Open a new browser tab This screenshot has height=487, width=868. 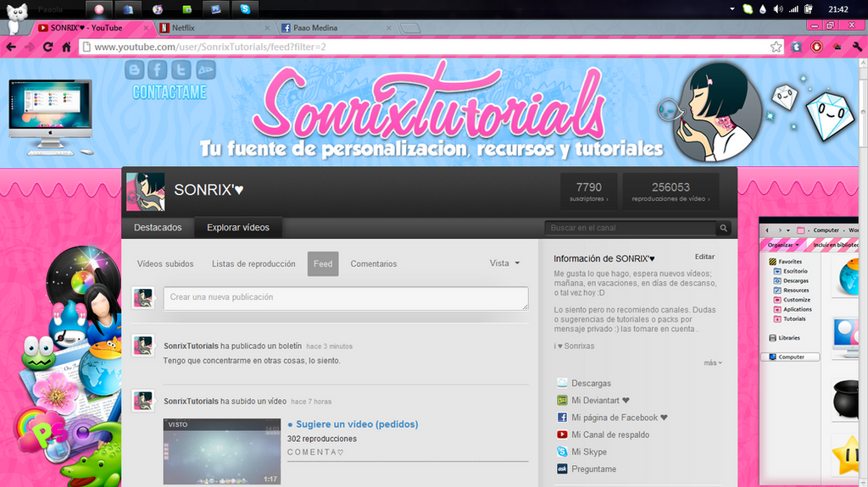click(x=410, y=28)
